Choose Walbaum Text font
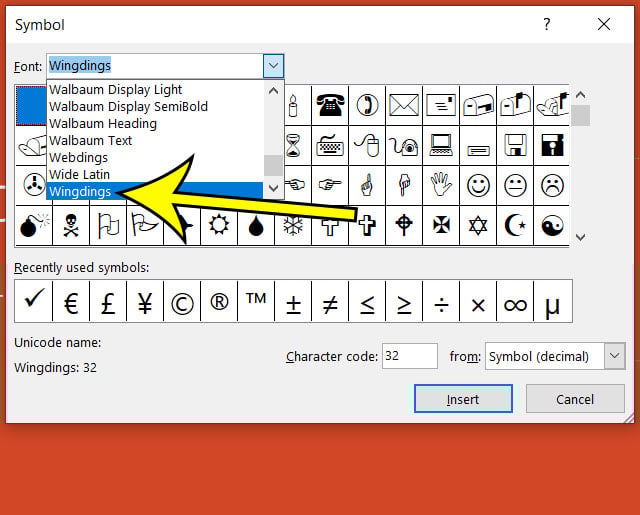 point(155,141)
